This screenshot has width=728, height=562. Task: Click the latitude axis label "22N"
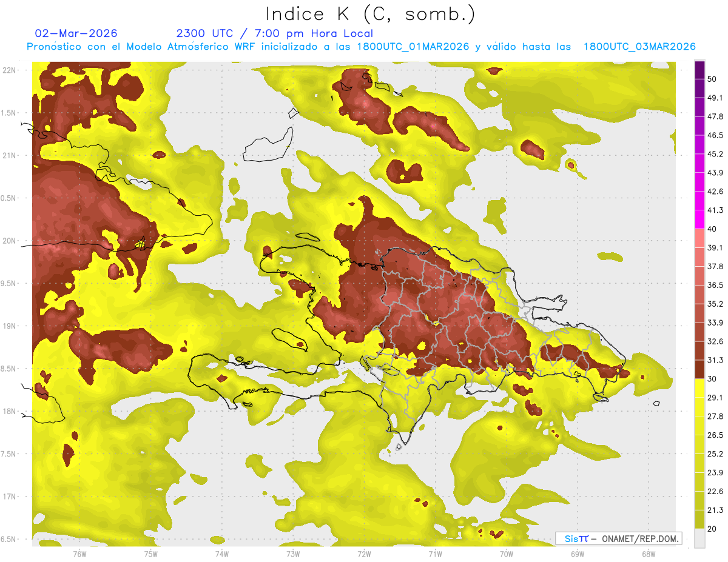(9, 70)
